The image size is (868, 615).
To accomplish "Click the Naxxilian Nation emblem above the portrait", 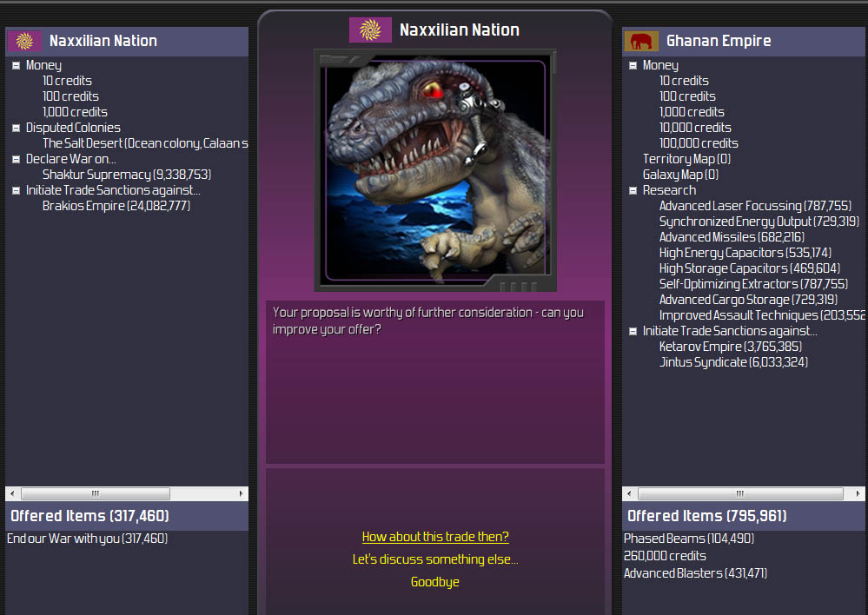I will (x=370, y=30).
